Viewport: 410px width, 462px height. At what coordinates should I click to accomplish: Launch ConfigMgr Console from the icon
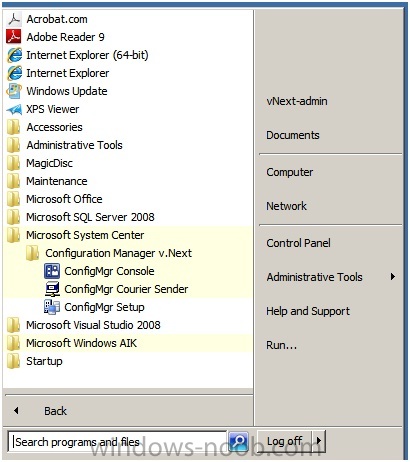pos(52,271)
